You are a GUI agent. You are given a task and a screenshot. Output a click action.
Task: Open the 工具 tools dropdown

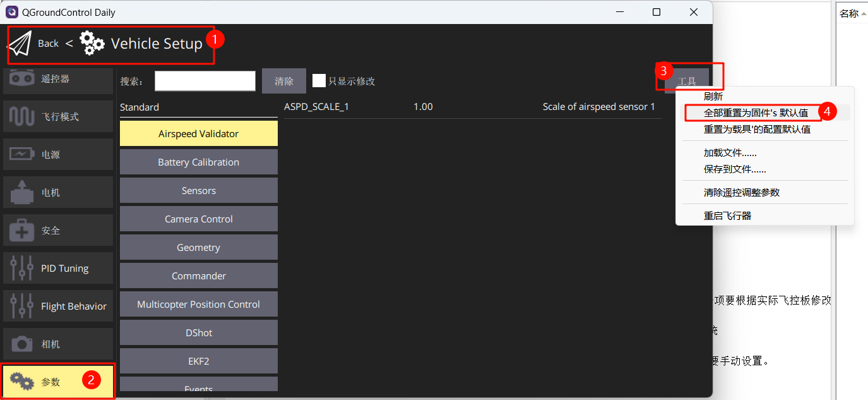pyautogui.click(x=687, y=81)
